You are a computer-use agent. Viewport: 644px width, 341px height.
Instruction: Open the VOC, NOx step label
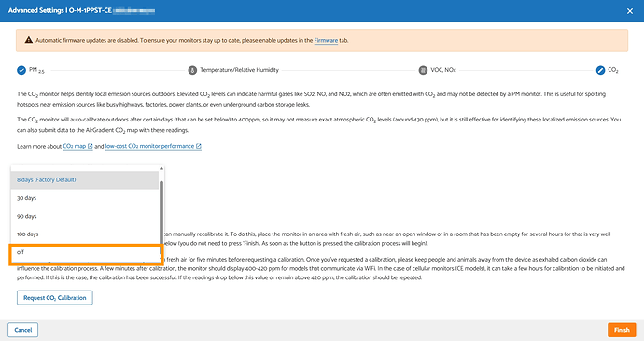443,70
